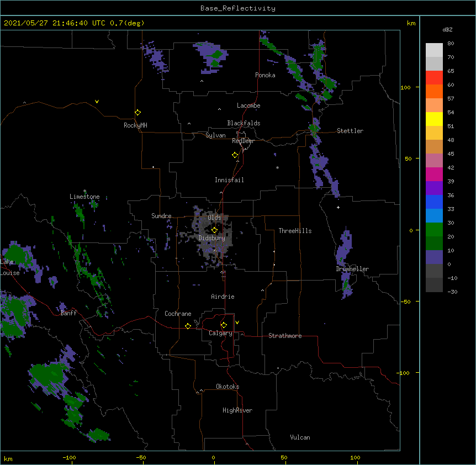
Task: Select the Calgary city label
Action: tap(220, 333)
